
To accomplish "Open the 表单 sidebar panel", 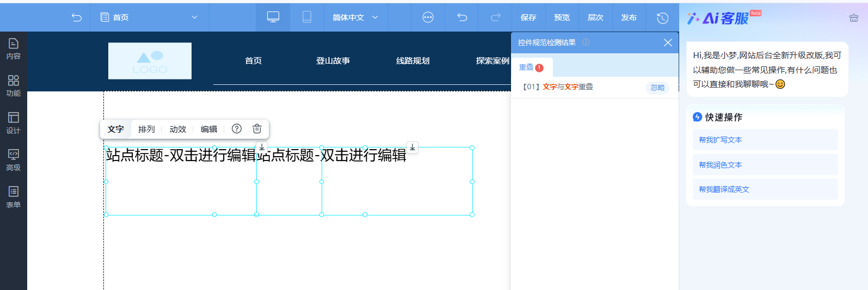I will point(14,197).
